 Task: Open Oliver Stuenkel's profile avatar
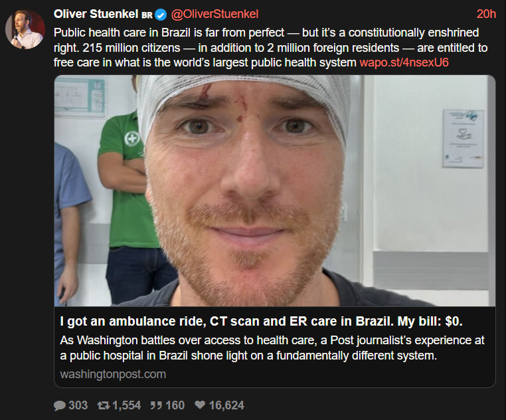(25, 29)
